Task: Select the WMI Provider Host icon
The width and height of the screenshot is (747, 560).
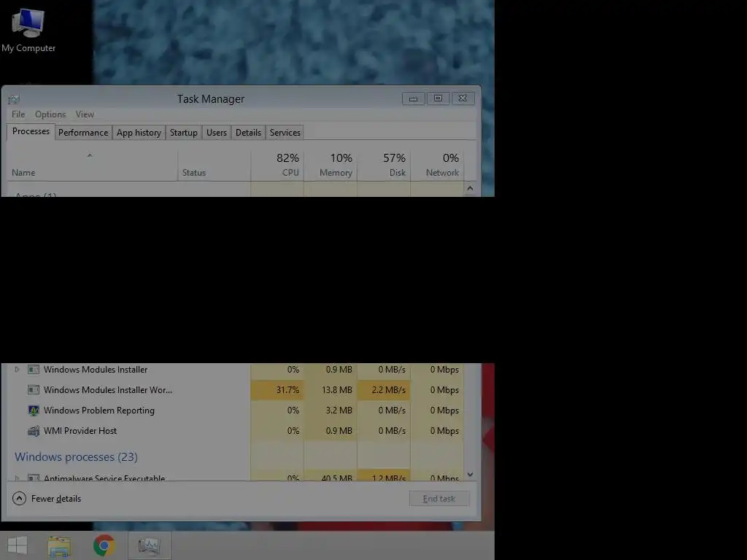Action: [x=34, y=431]
